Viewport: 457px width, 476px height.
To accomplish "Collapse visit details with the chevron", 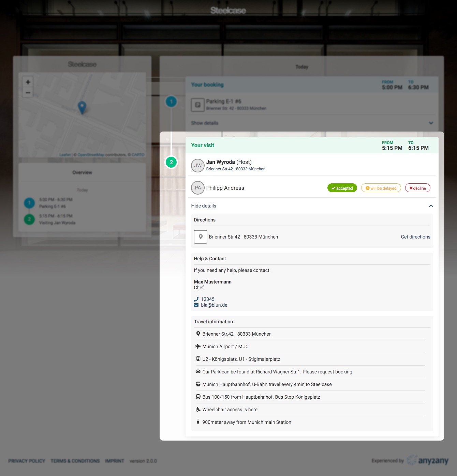I will coord(431,206).
